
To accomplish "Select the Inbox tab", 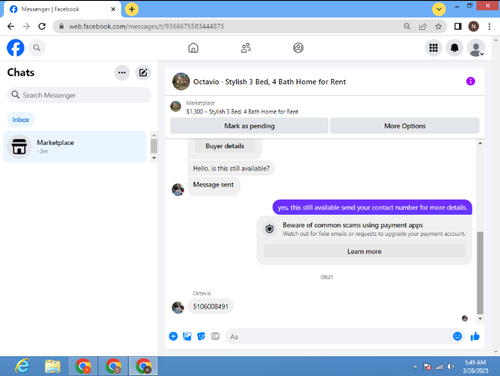I will [x=21, y=120].
